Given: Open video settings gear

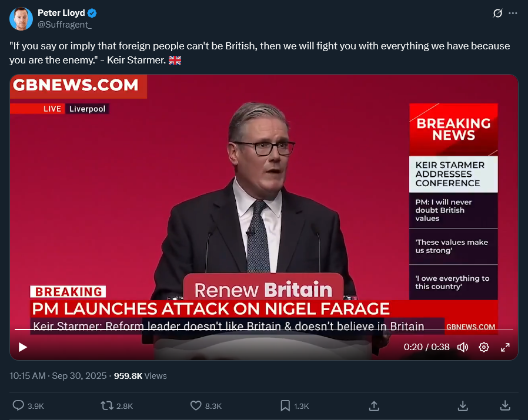Looking at the screenshot, I should tap(484, 347).
